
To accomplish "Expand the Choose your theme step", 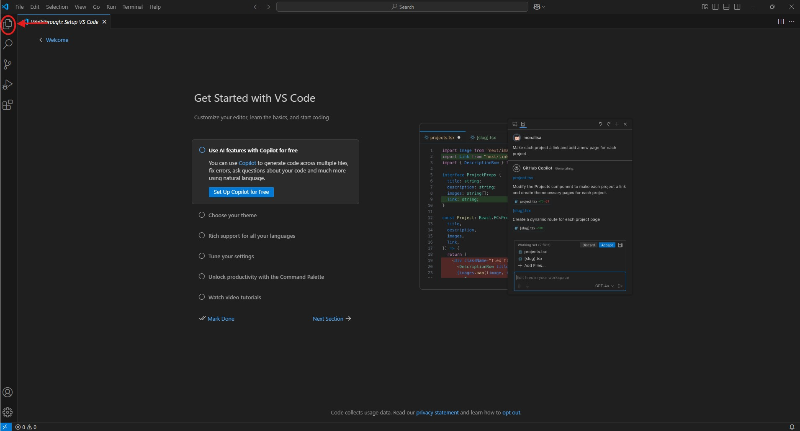I will [x=233, y=215].
